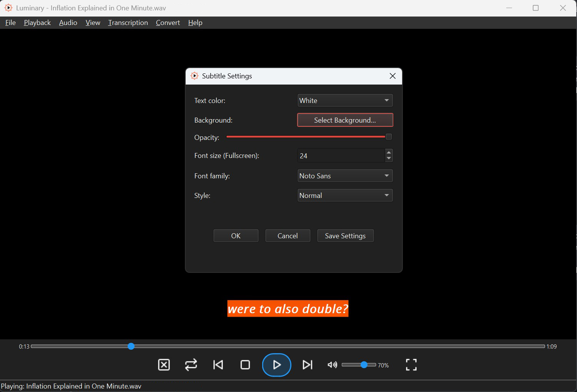Enter fullscreen mode
The image size is (577, 392).
tap(411, 365)
